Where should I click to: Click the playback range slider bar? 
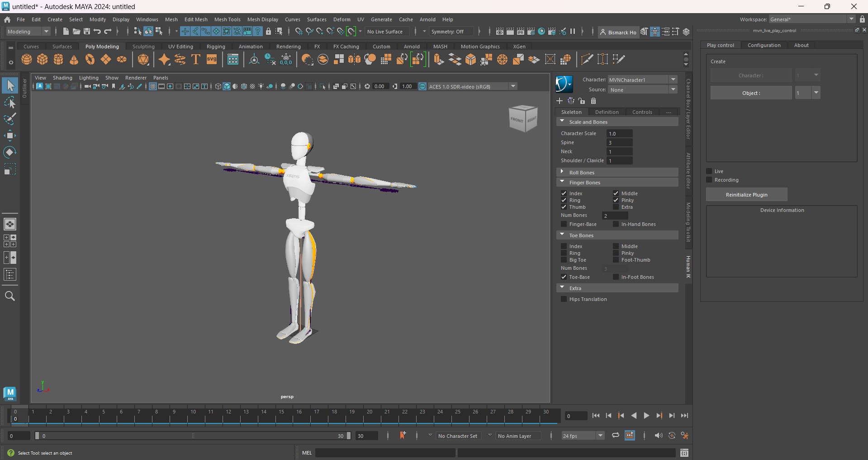pos(193,436)
